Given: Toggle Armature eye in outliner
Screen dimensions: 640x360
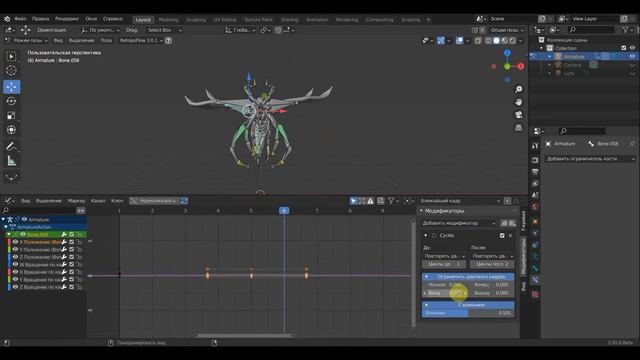Looking at the screenshot, I should 632,56.
